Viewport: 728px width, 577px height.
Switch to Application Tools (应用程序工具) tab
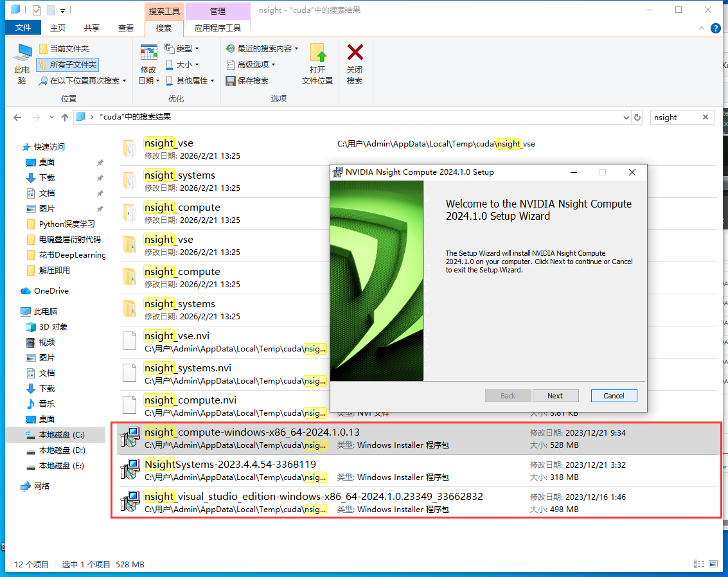click(218, 28)
